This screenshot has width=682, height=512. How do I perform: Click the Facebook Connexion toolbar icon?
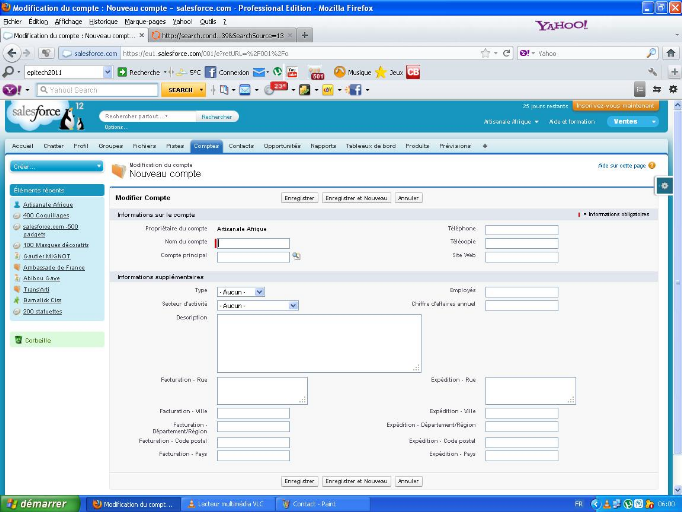(x=211, y=72)
